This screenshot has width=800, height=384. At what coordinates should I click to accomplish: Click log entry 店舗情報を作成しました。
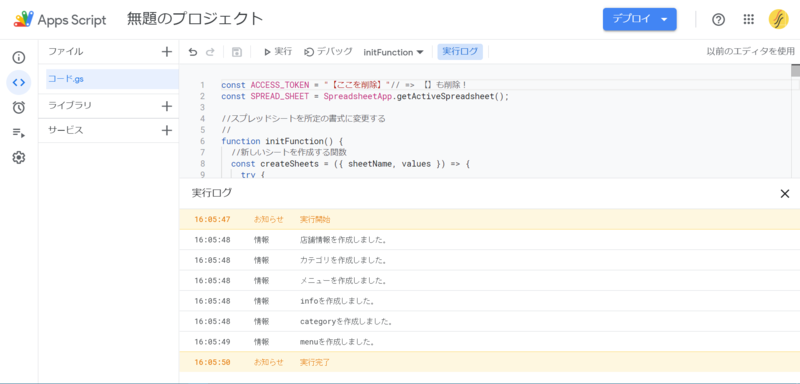pos(343,240)
